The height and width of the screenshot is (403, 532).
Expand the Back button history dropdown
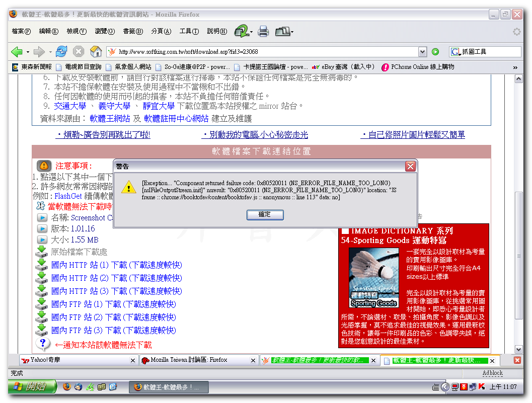28,52
